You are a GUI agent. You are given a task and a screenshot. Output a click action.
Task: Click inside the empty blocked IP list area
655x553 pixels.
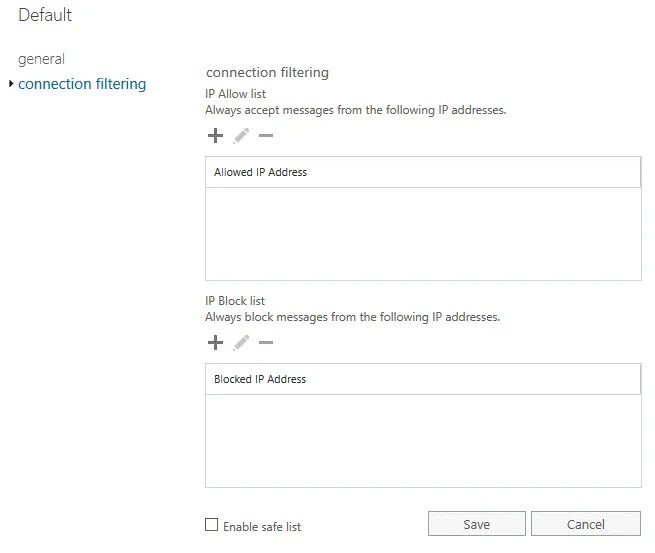click(x=422, y=440)
